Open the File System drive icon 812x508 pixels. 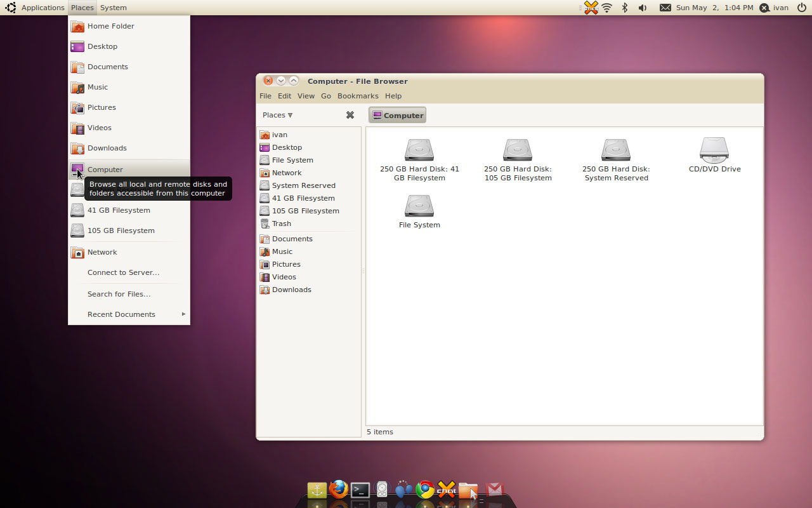pos(419,206)
